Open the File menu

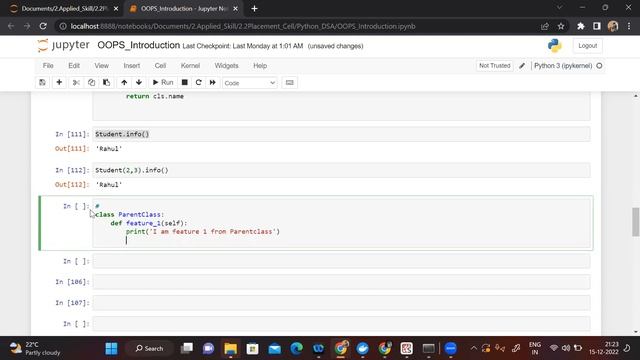(48, 66)
